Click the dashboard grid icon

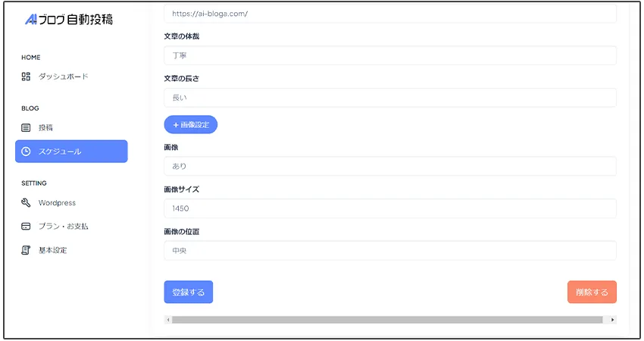pyautogui.click(x=26, y=77)
